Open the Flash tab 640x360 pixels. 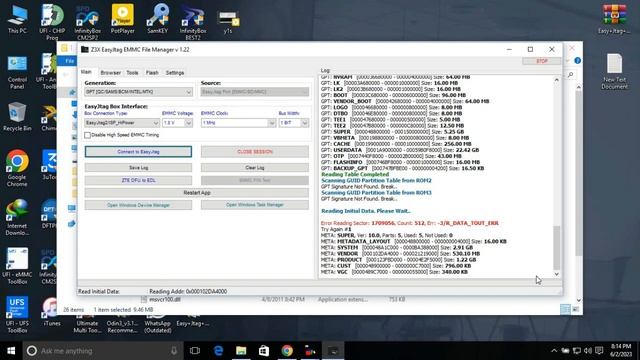click(x=152, y=73)
